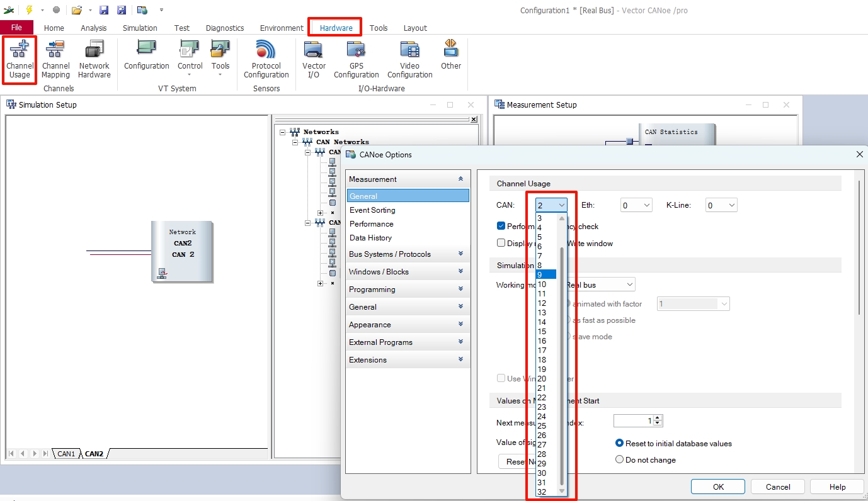The image size is (868, 501).
Task: Click the Protocol Configuration sensor icon
Action: (266, 60)
